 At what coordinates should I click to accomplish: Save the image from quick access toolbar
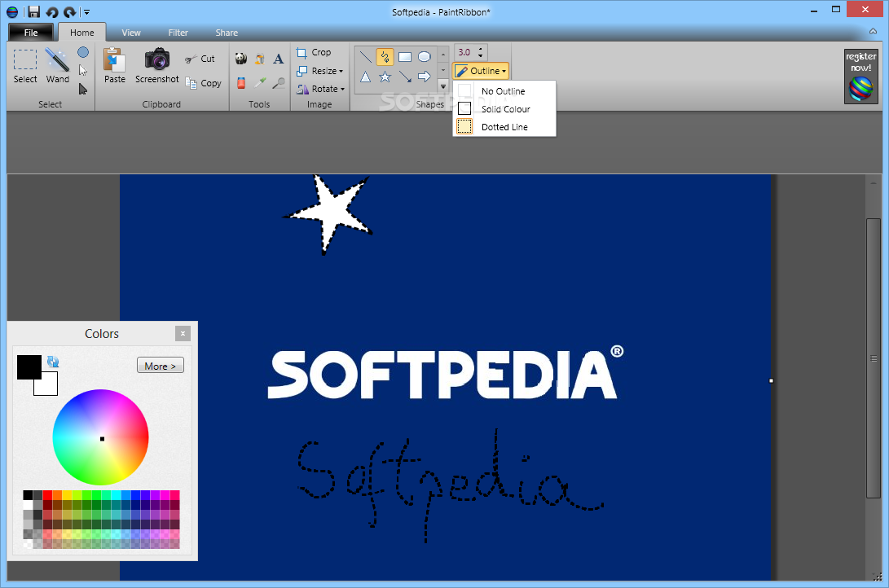click(34, 11)
